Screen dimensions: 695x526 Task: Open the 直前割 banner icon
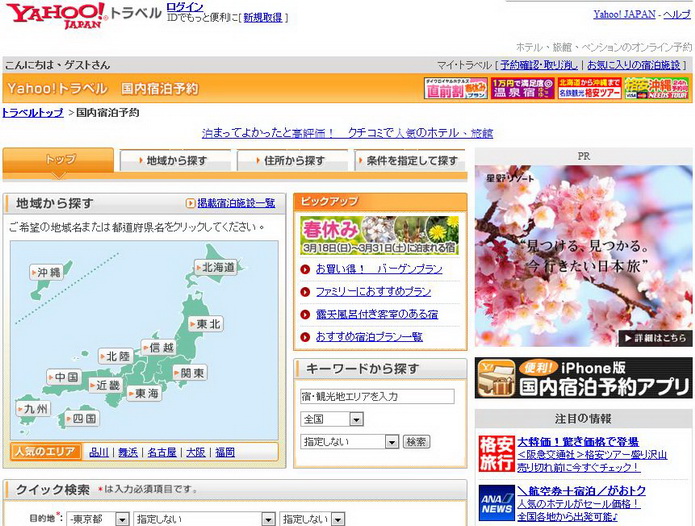pos(456,88)
